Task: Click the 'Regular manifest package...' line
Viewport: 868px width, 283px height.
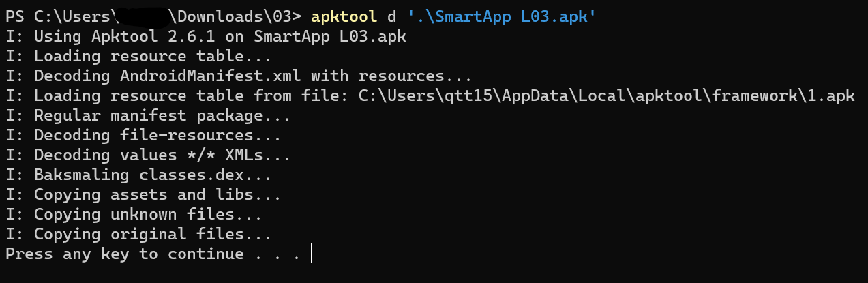Action: coord(148,115)
